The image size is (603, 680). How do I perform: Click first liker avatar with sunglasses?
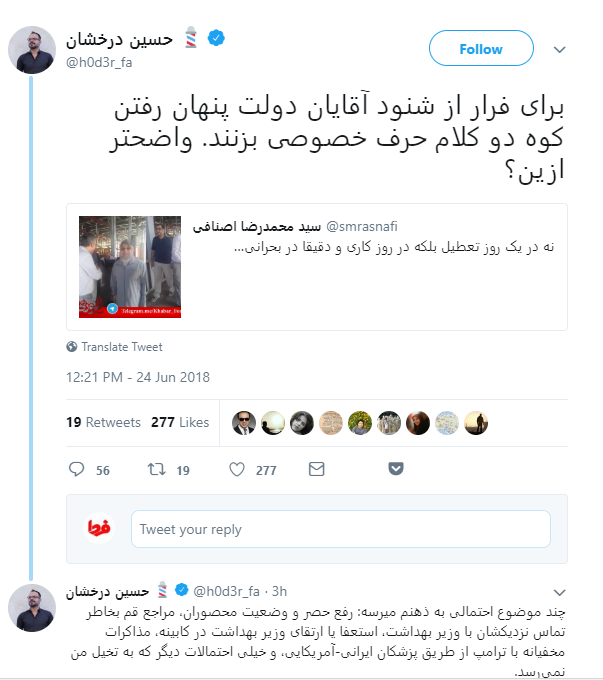244,423
